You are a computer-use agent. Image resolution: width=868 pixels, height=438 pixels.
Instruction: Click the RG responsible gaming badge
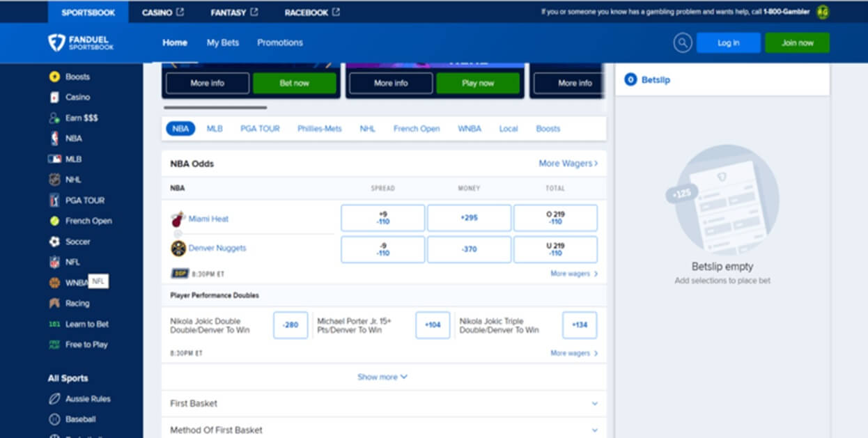click(823, 12)
